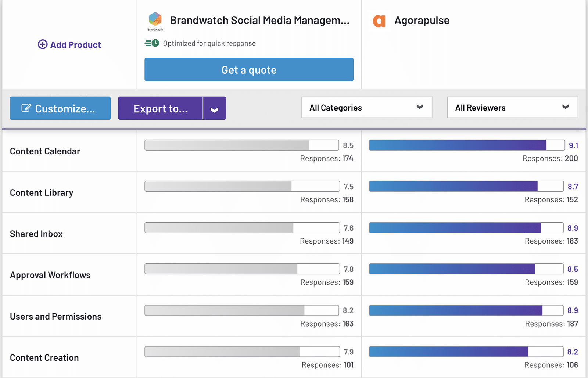This screenshot has height=378, width=588.
Task: Click the Agorapulse 9.1 Content Calendar score
Action: (573, 145)
